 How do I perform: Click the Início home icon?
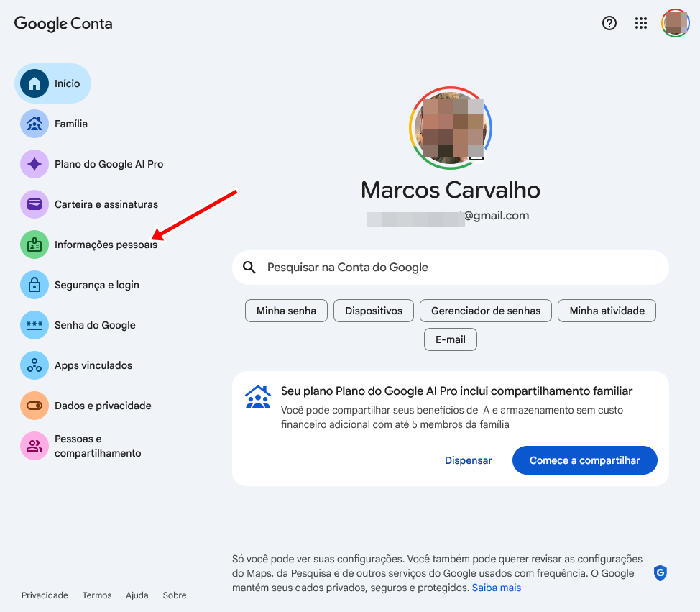[34, 83]
